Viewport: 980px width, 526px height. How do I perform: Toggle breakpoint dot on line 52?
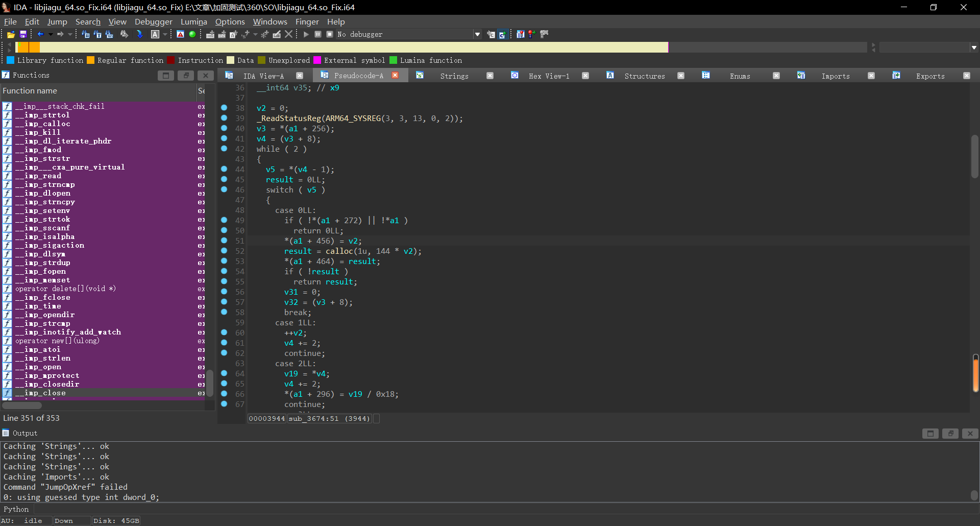coord(224,251)
